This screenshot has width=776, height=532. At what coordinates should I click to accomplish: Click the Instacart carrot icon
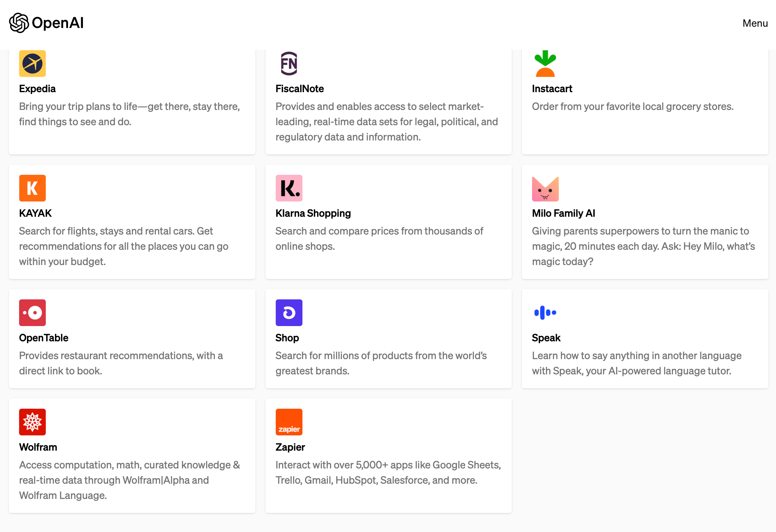click(545, 64)
